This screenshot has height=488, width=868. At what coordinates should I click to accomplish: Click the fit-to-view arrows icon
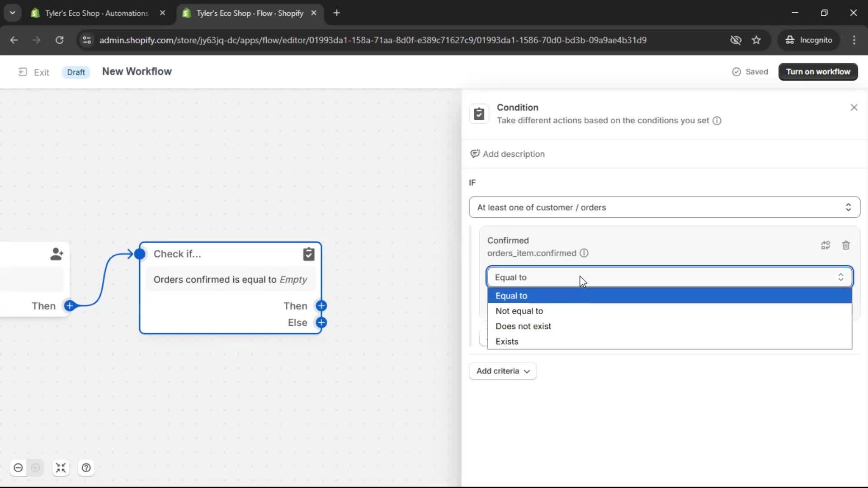[x=61, y=468]
